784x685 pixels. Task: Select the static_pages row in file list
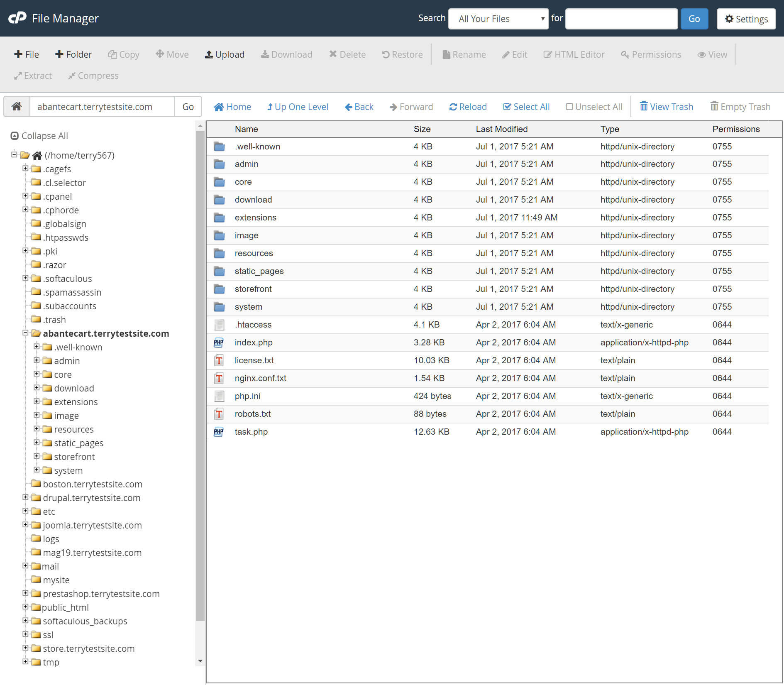pyautogui.click(x=488, y=271)
